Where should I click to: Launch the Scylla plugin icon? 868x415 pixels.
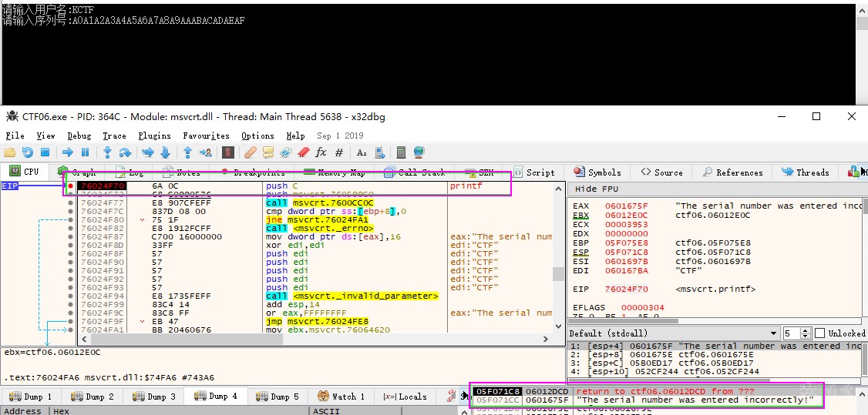[x=227, y=152]
